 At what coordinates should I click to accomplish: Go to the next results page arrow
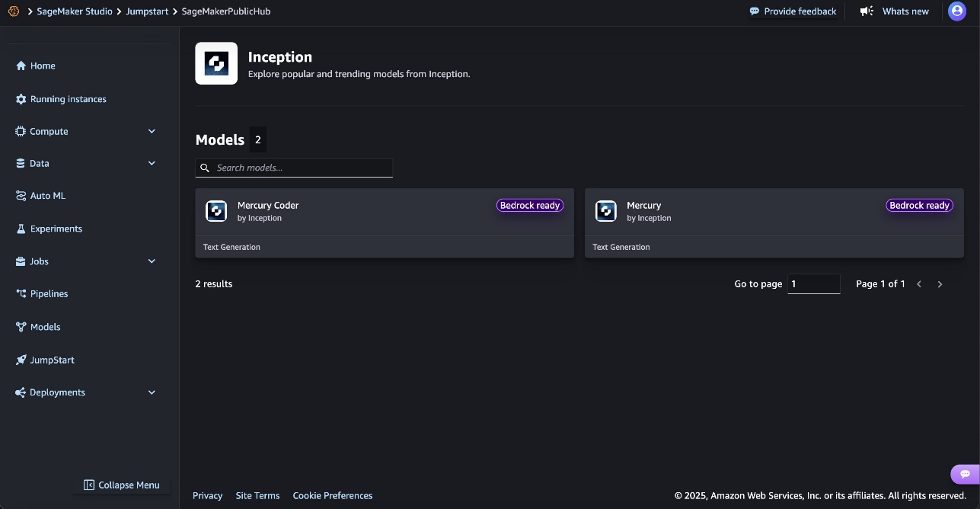(940, 284)
